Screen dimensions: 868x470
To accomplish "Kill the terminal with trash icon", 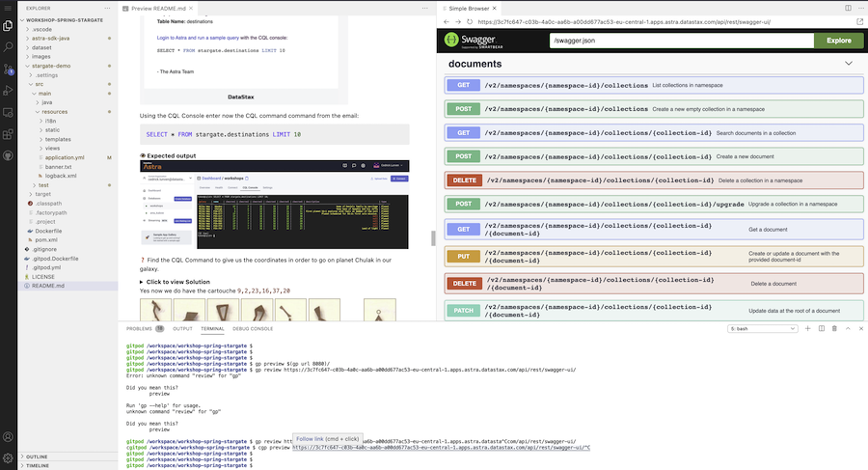I will click(835, 329).
